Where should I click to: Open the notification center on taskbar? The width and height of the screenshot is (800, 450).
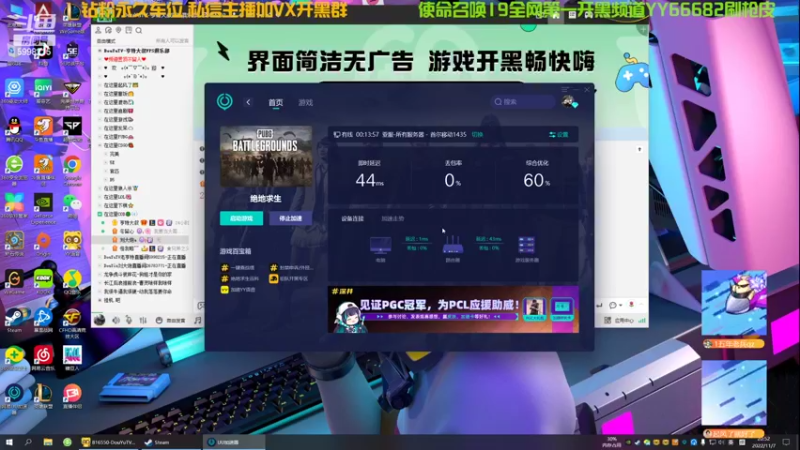click(786, 442)
